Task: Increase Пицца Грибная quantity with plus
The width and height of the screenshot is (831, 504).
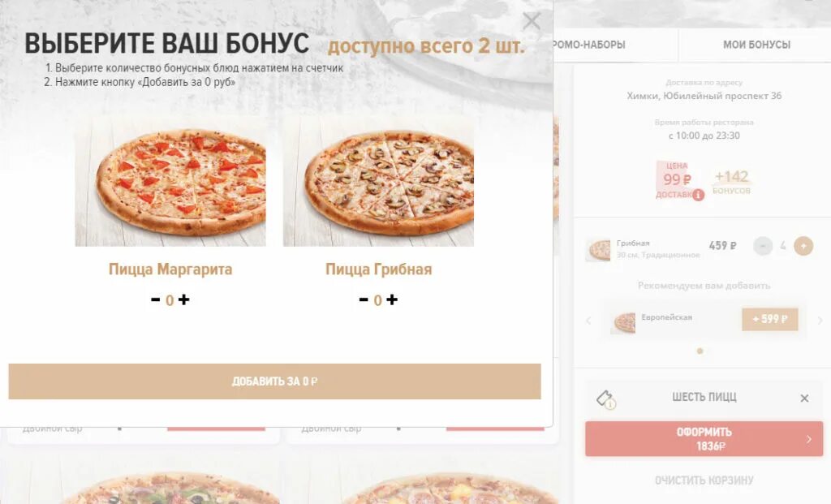Action: [x=392, y=300]
